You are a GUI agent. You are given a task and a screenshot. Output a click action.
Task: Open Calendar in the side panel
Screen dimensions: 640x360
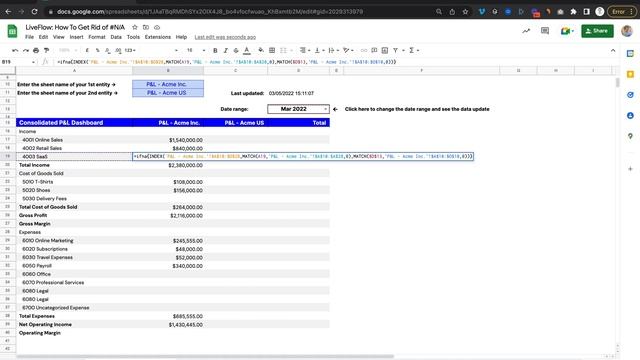point(630,53)
